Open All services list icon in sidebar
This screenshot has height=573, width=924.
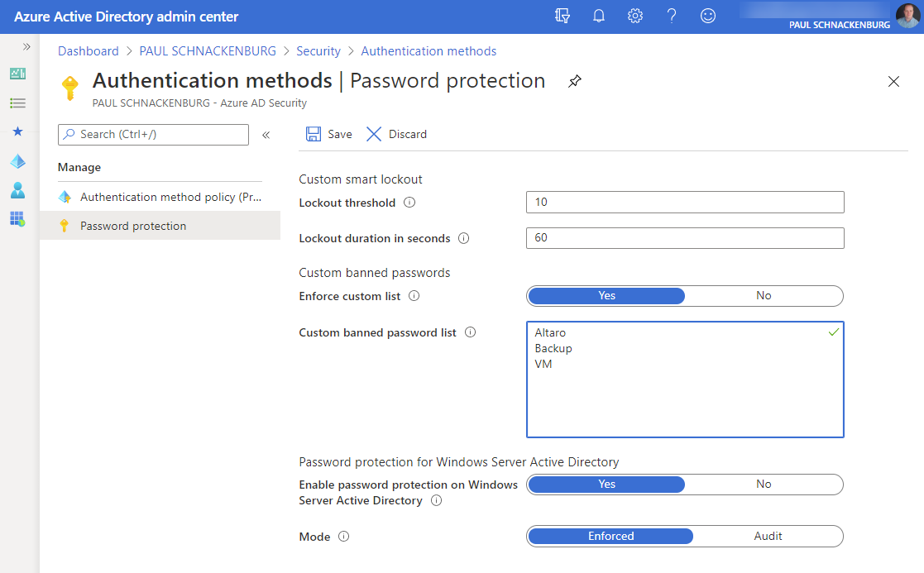(17, 103)
